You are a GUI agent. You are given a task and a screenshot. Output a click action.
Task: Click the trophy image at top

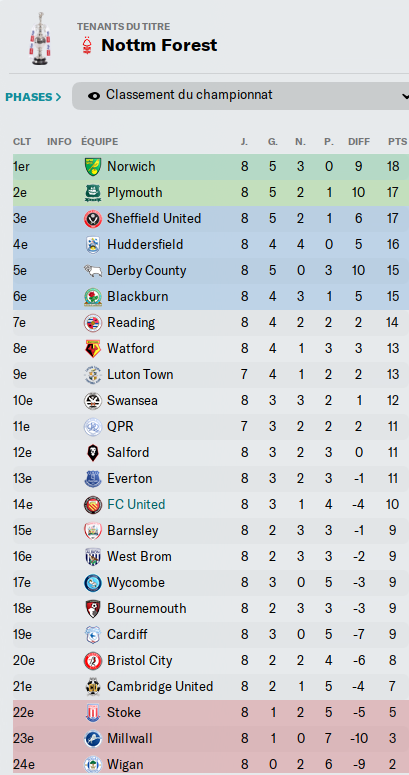click(x=38, y=39)
